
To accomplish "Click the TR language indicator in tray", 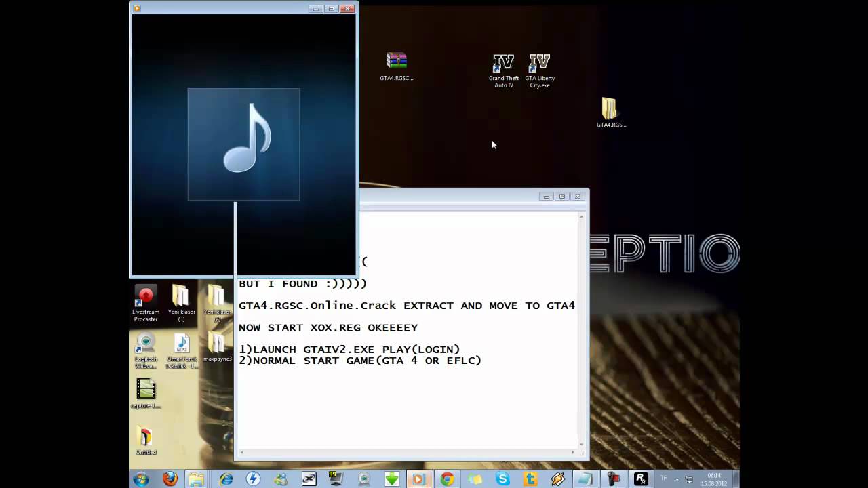I will click(x=664, y=479).
